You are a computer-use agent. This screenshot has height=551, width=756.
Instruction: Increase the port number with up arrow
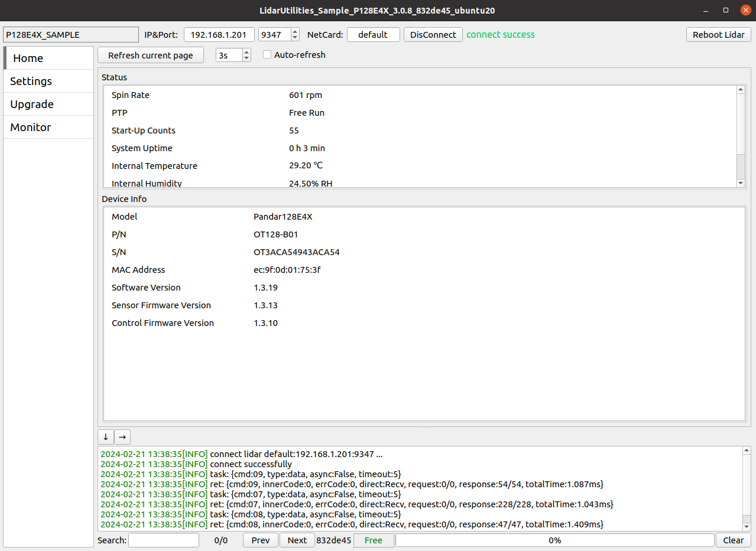pos(296,31)
